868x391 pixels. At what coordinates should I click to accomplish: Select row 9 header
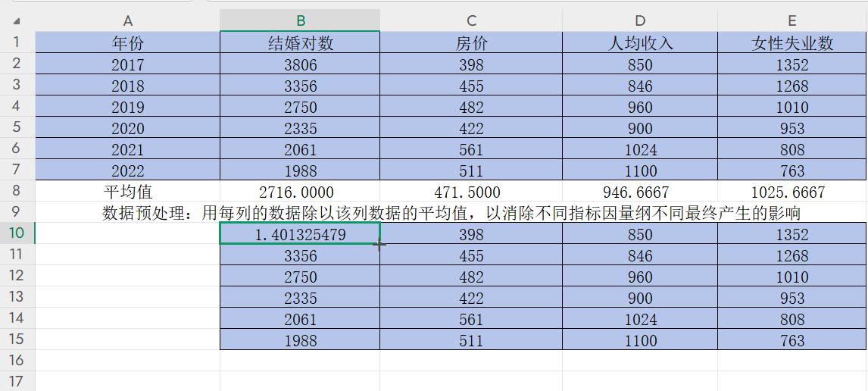(x=17, y=211)
